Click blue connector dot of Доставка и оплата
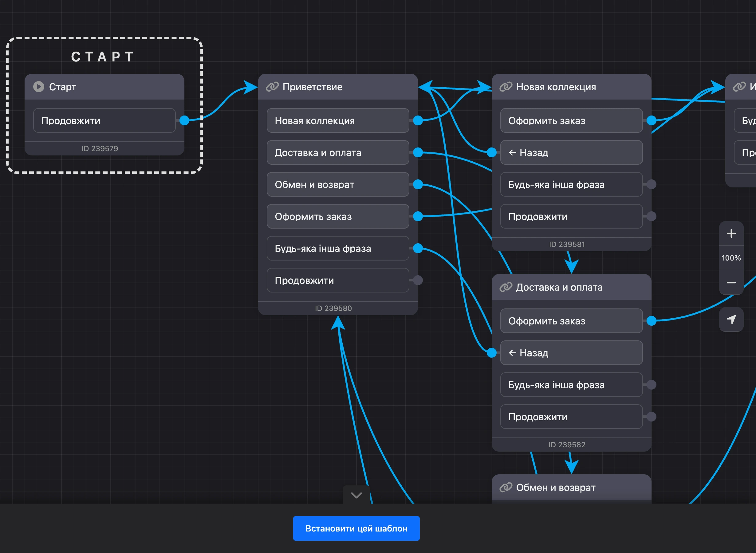756x553 pixels. click(x=418, y=152)
